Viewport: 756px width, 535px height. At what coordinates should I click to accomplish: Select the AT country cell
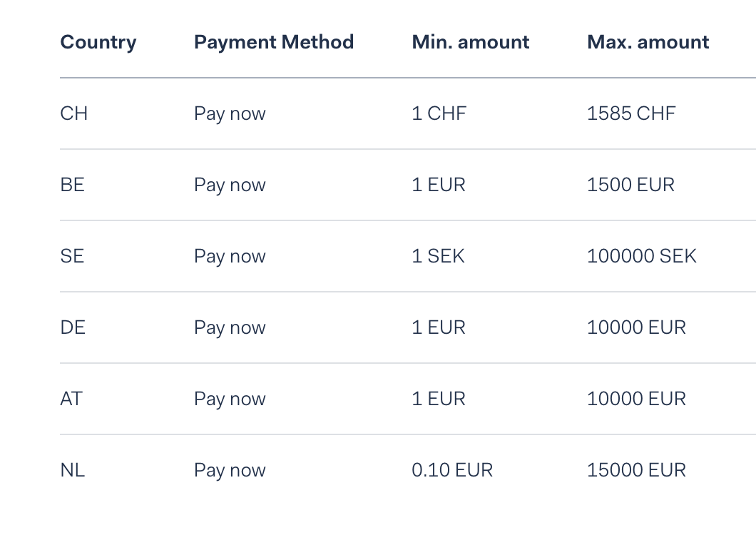click(71, 399)
